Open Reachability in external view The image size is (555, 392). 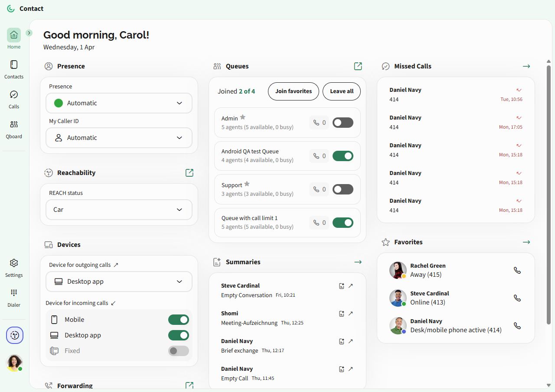coord(189,173)
